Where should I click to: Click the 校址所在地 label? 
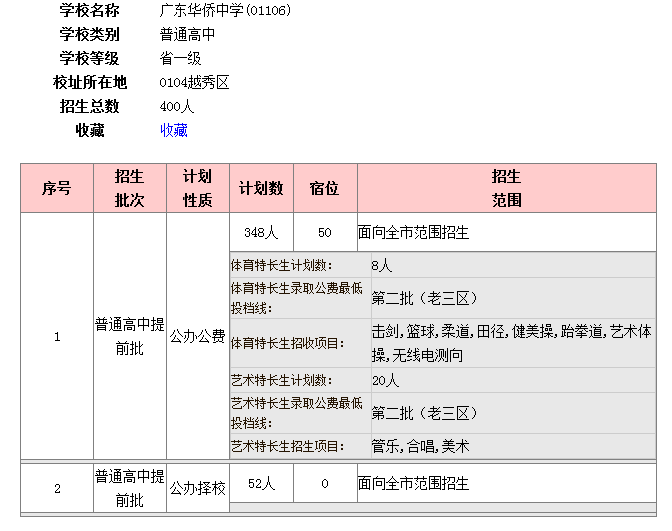pyautogui.click(x=90, y=82)
